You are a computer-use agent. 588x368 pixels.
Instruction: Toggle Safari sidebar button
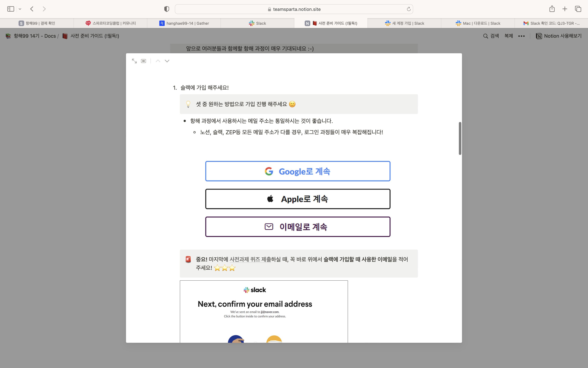(x=11, y=9)
